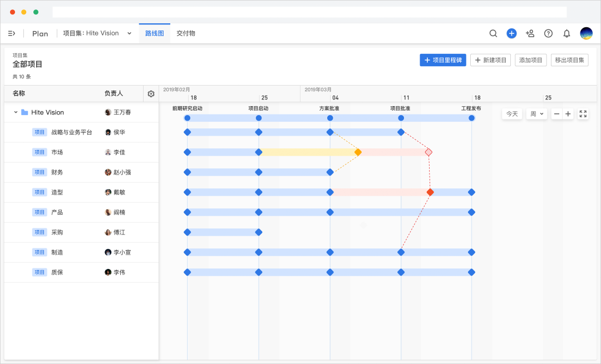Jump to 今天 on the timeline
Screen dimensions: 601x364
point(512,114)
